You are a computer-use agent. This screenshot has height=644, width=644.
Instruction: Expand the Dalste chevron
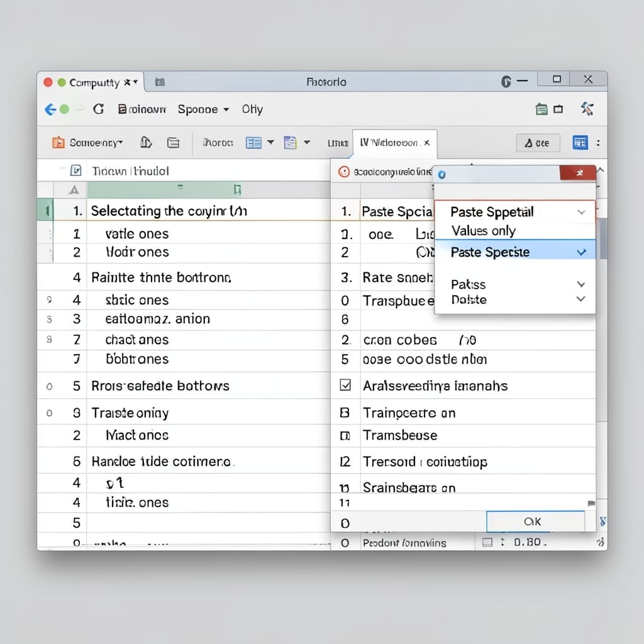tap(580, 299)
